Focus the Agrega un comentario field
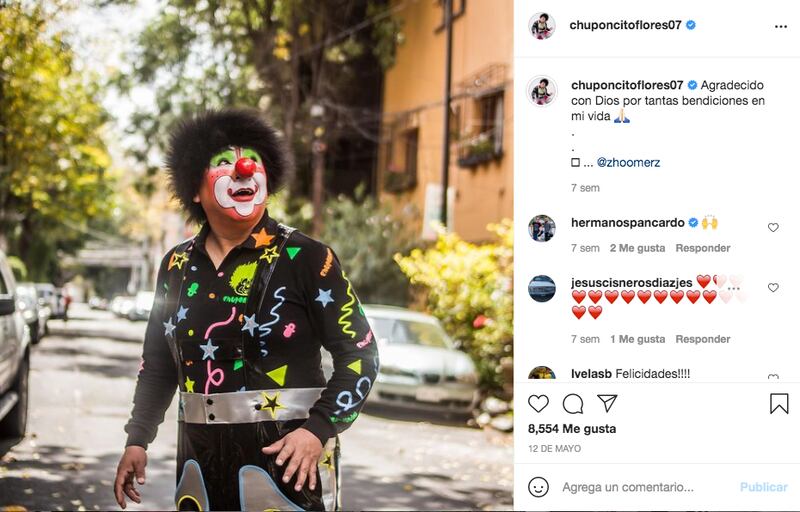The image size is (800, 512). click(x=645, y=487)
